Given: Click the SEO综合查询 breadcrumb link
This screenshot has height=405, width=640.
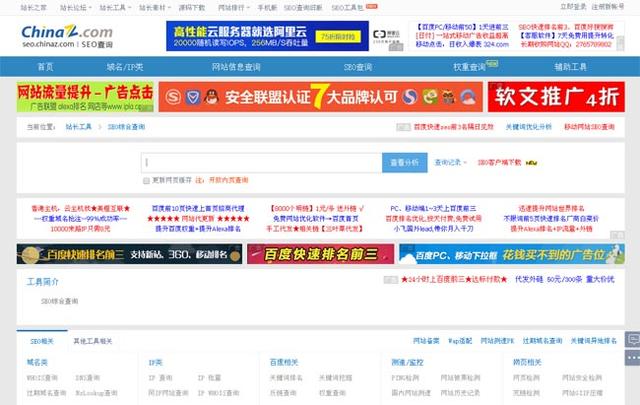Looking at the screenshot, I should point(126,127).
